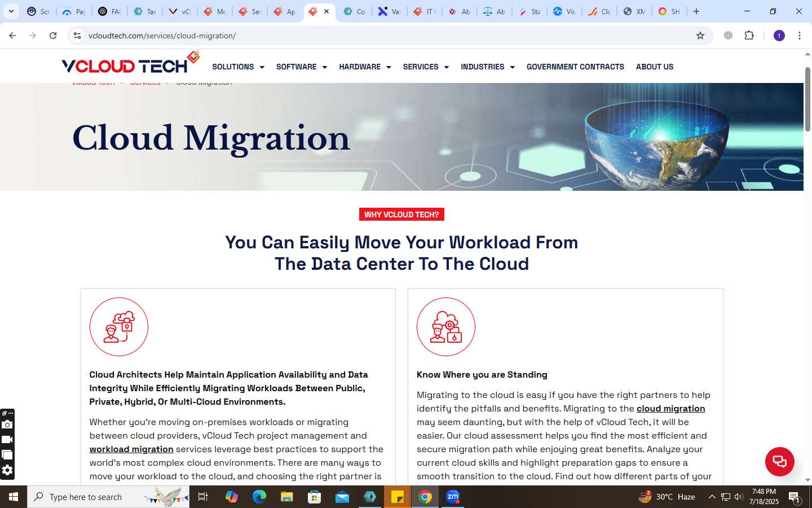The height and width of the screenshot is (508, 812).
Task: Launch Copilot from the taskbar
Action: (x=232, y=497)
